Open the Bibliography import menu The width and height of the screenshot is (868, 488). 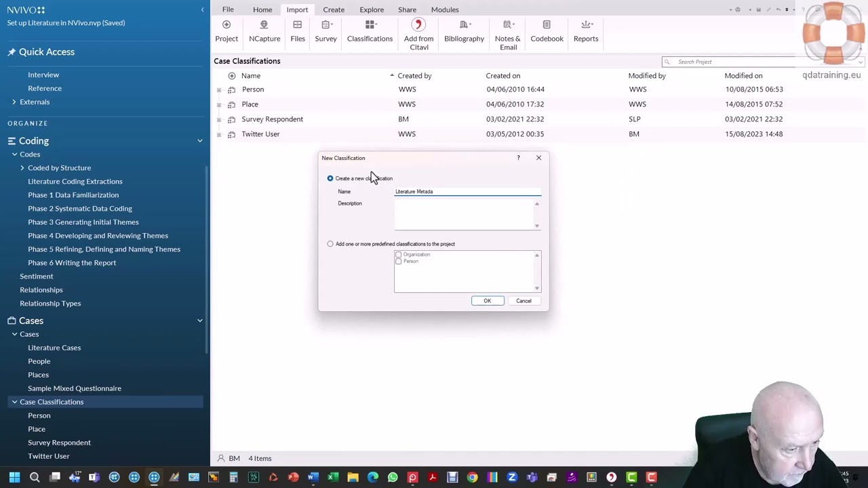464,31
